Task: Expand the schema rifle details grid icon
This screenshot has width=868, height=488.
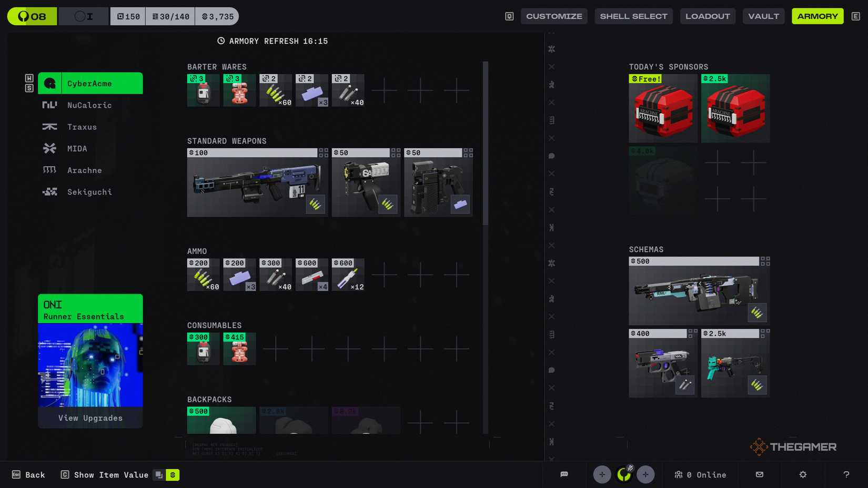Action: pyautogui.click(x=764, y=261)
